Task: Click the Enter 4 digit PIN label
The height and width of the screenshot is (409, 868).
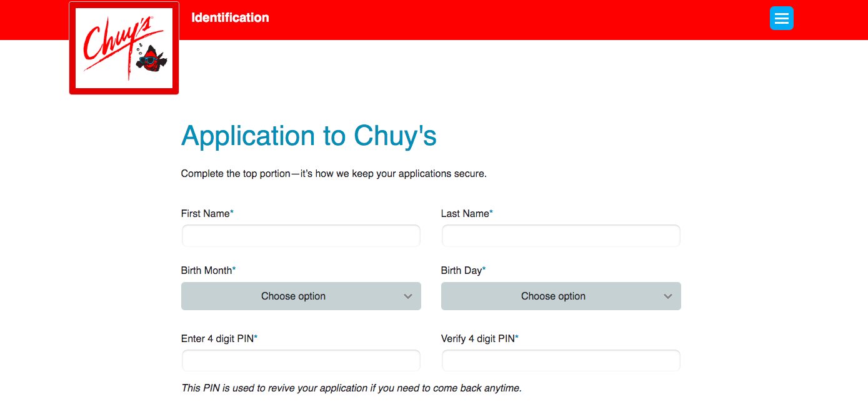Action: (x=217, y=339)
